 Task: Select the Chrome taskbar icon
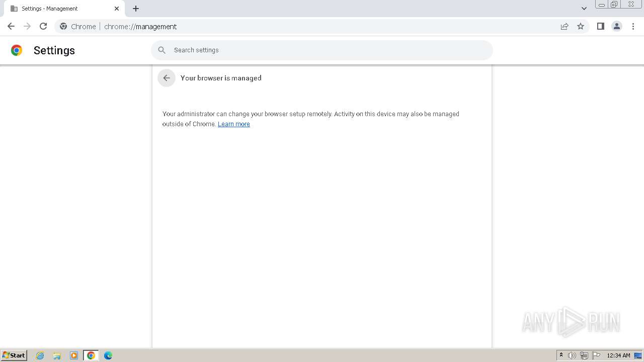pos(91,355)
